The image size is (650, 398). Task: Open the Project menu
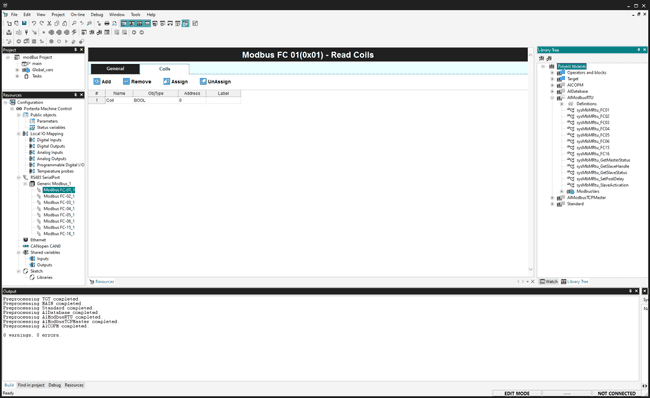58,15
